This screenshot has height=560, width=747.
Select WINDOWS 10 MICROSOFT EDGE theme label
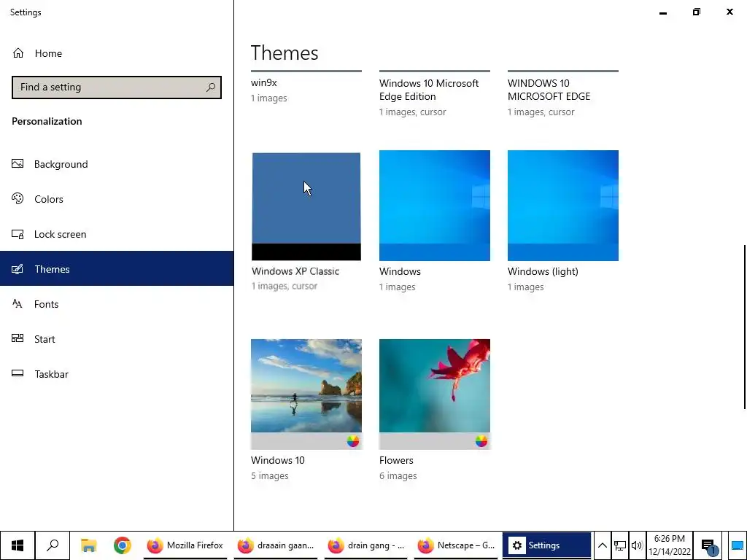549,90
